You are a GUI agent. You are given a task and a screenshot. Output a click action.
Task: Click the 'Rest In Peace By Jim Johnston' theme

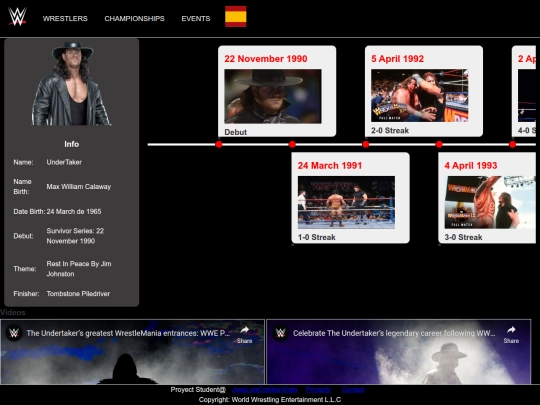pyautogui.click(x=79, y=269)
